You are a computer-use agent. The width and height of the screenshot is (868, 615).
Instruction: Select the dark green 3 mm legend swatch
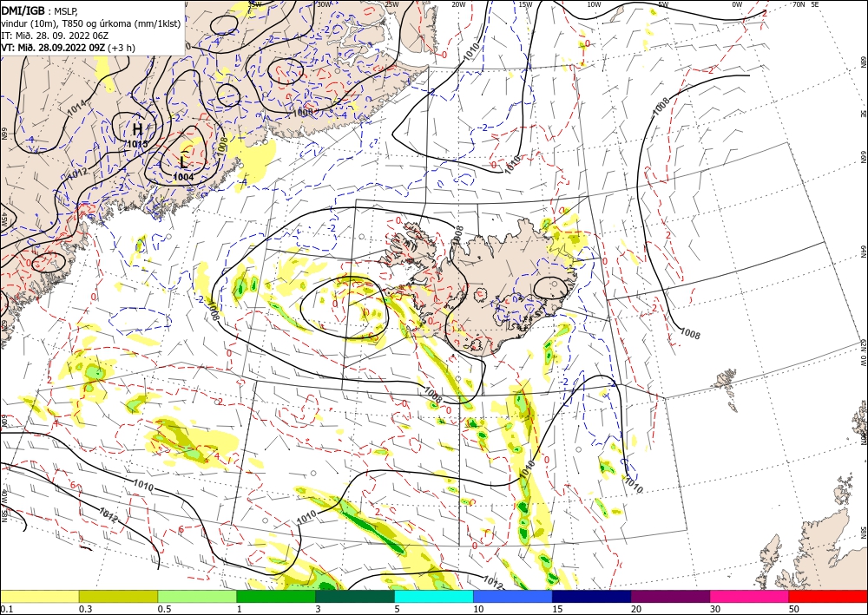(x=355, y=596)
